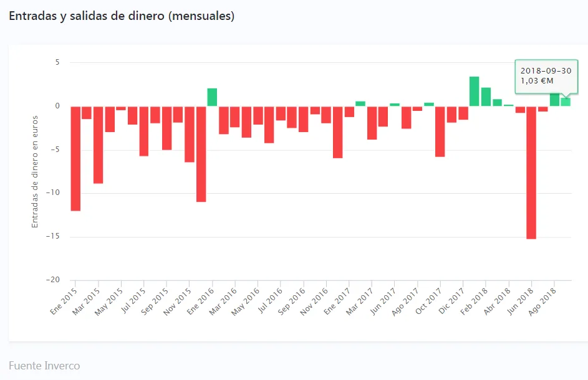Click the highlighted green bar under the tooltip
The height and width of the screenshot is (380, 588).
[566, 102]
